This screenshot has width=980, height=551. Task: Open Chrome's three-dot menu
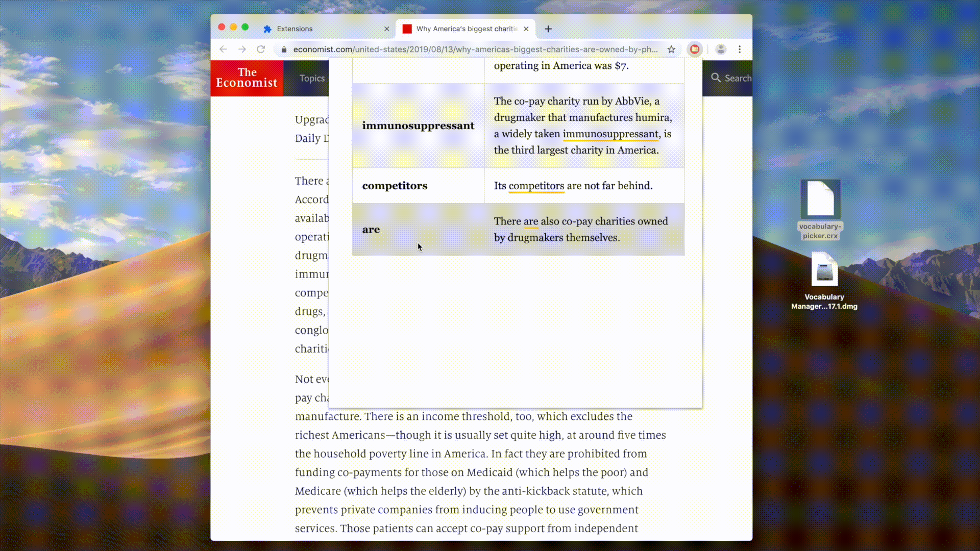[x=740, y=49]
